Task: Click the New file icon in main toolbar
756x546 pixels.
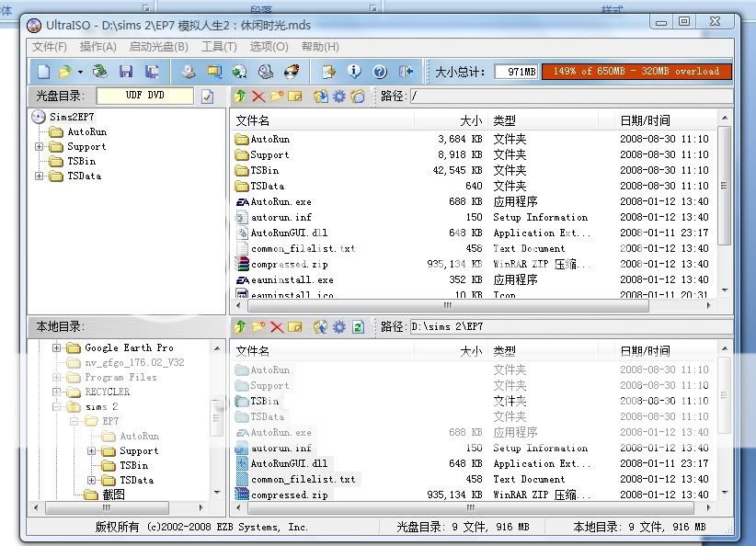Action: pyautogui.click(x=43, y=72)
